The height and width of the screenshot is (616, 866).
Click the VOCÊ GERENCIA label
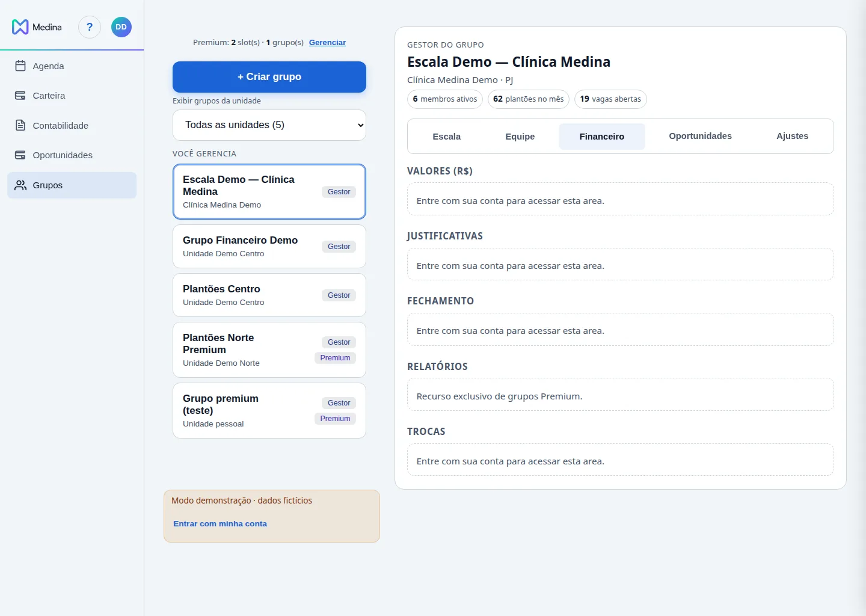[204, 154]
